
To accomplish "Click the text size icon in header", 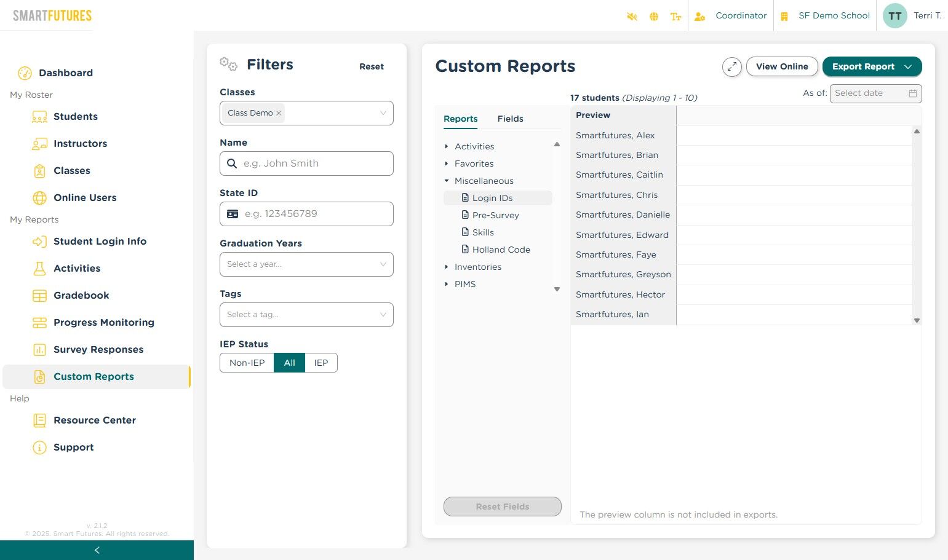I will (676, 17).
